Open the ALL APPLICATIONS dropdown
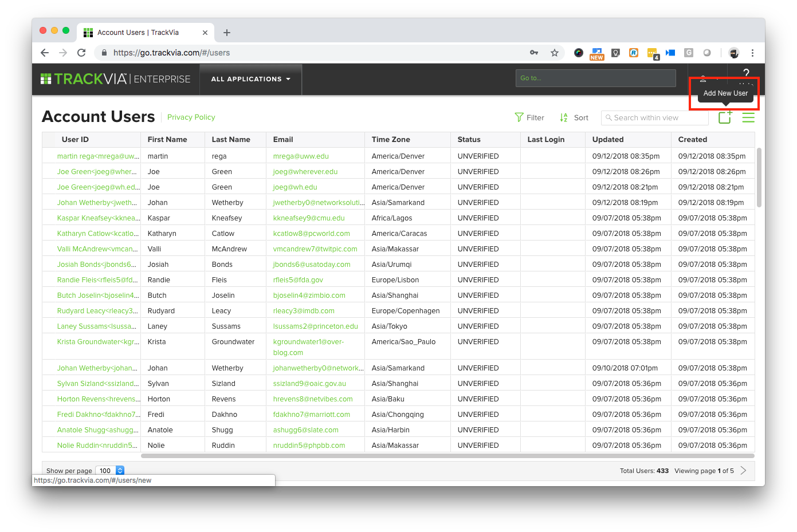The height and width of the screenshot is (532, 797). coord(250,79)
